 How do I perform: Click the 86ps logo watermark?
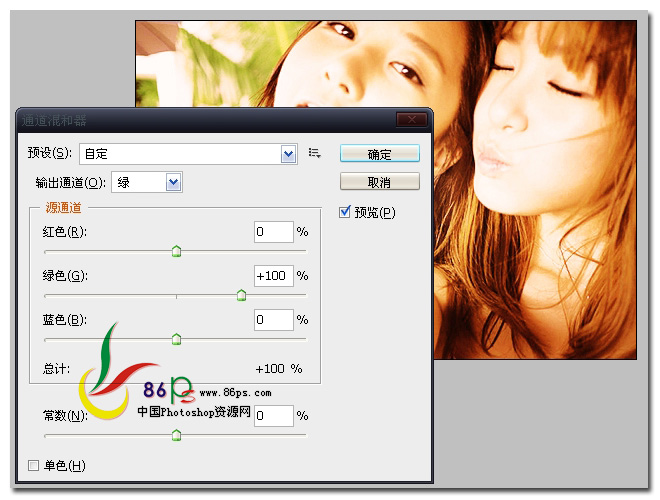115,375
